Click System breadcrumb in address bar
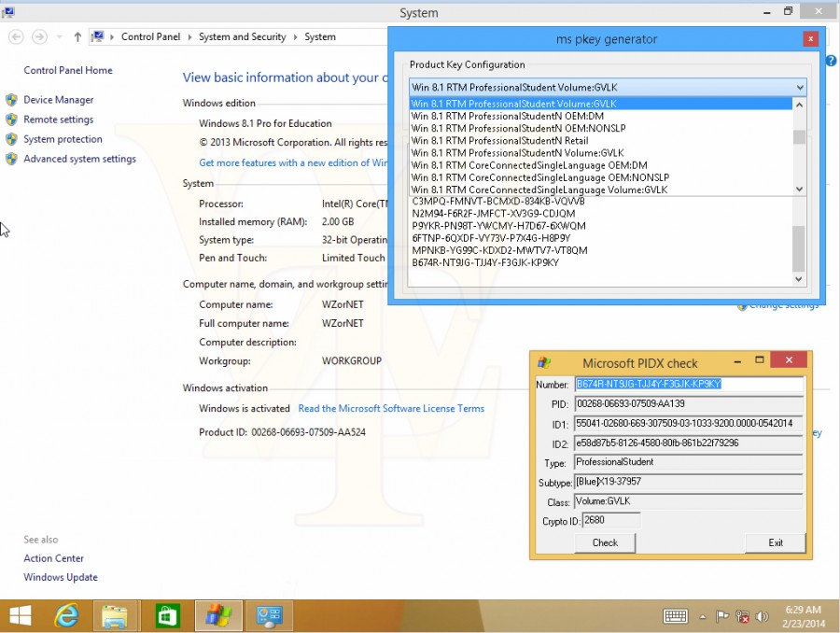The height and width of the screenshot is (633, 840). coord(320,37)
